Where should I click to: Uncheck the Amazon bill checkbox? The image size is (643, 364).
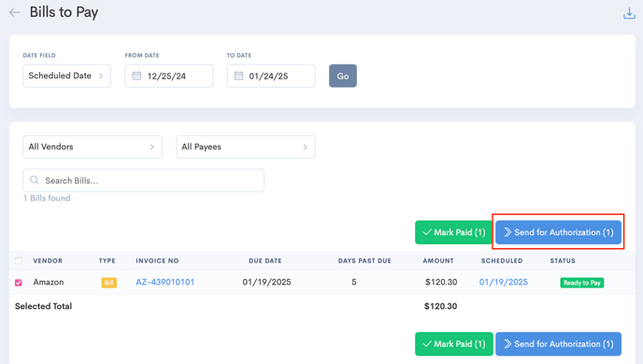pyautogui.click(x=19, y=283)
